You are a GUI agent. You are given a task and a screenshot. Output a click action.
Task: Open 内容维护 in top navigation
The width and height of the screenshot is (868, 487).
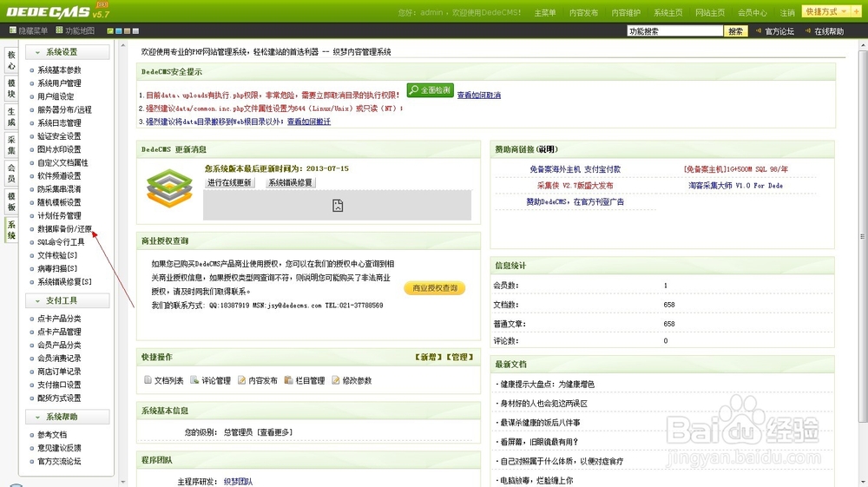(626, 13)
